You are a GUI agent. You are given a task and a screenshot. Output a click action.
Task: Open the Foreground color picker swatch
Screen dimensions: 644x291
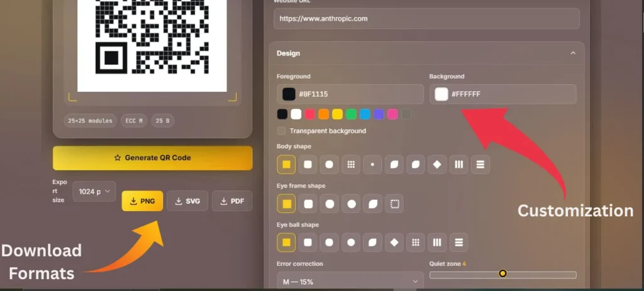(289, 94)
